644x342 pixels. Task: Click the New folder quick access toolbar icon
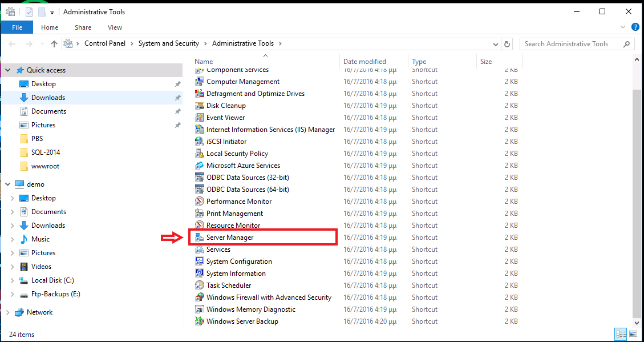click(x=42, y=12)
